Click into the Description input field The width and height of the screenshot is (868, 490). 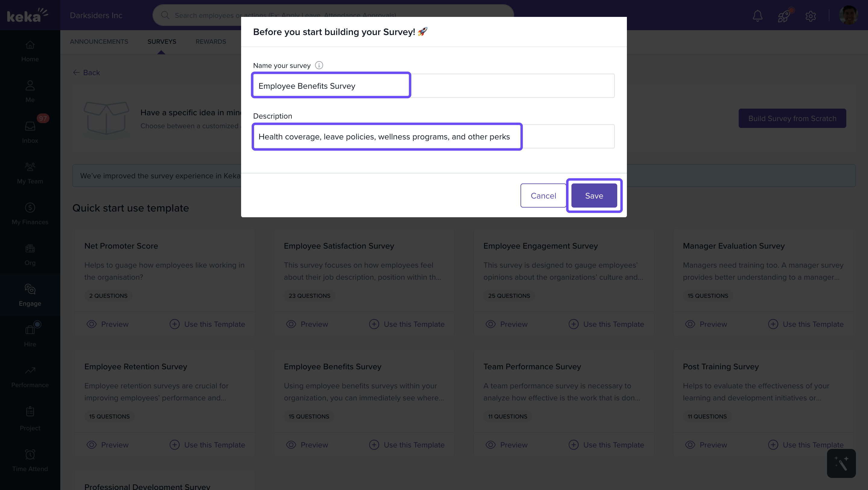pyautogui.click(x=433, y=137)
